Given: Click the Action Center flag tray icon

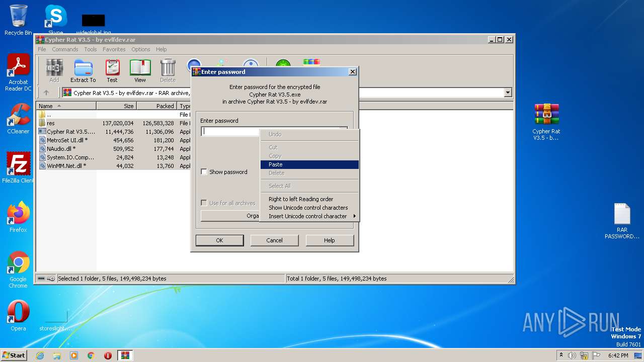Looking at the screenshot, I should coord(596,355).
